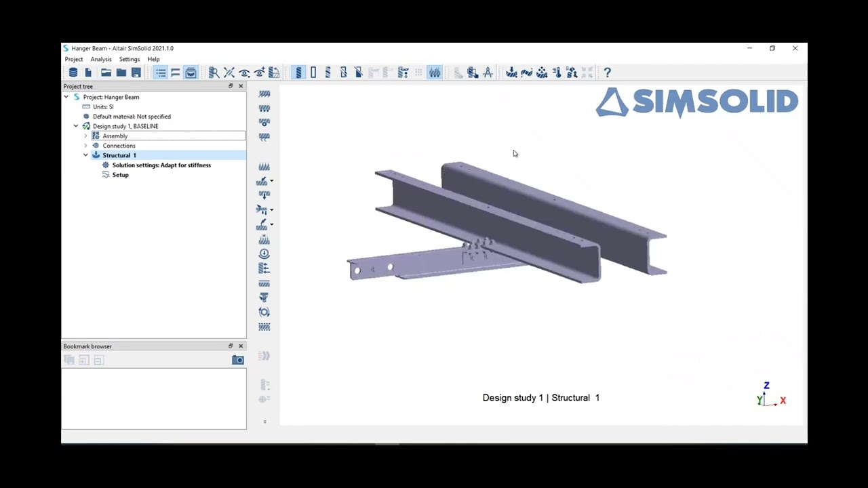This screenshot has height=488, width=868.
Task: Toggle the crossed-out box display mode icon
Action: [343, 73]
